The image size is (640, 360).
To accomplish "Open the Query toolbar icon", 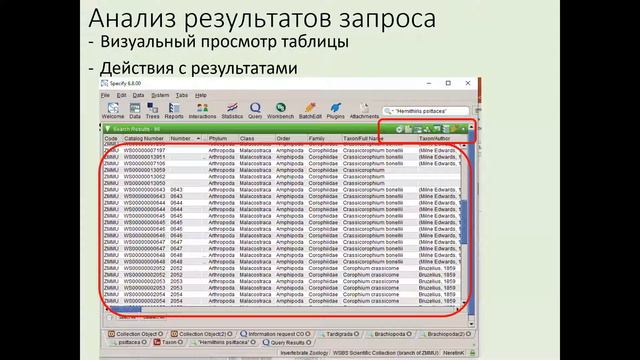I will tap(255, 111).
